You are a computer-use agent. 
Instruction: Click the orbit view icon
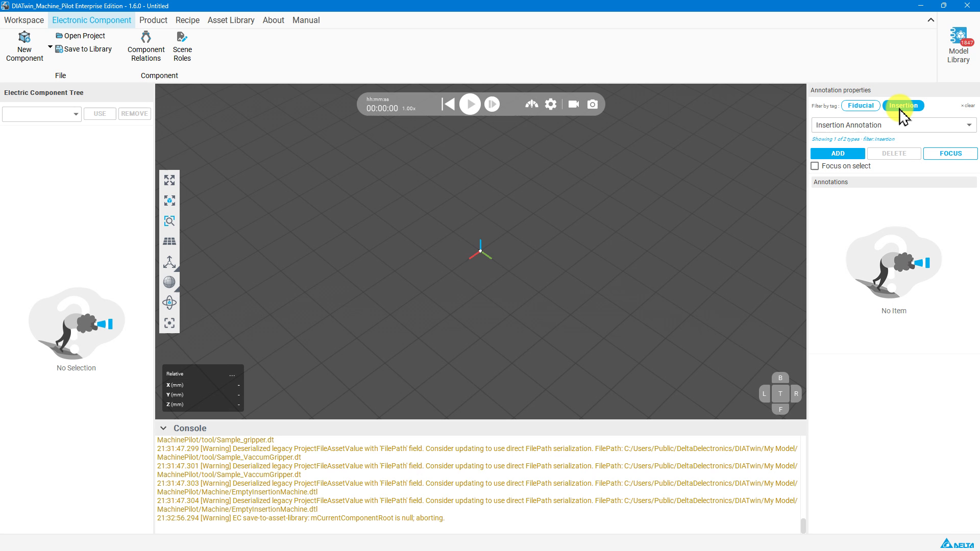click(x=169, y=303)
